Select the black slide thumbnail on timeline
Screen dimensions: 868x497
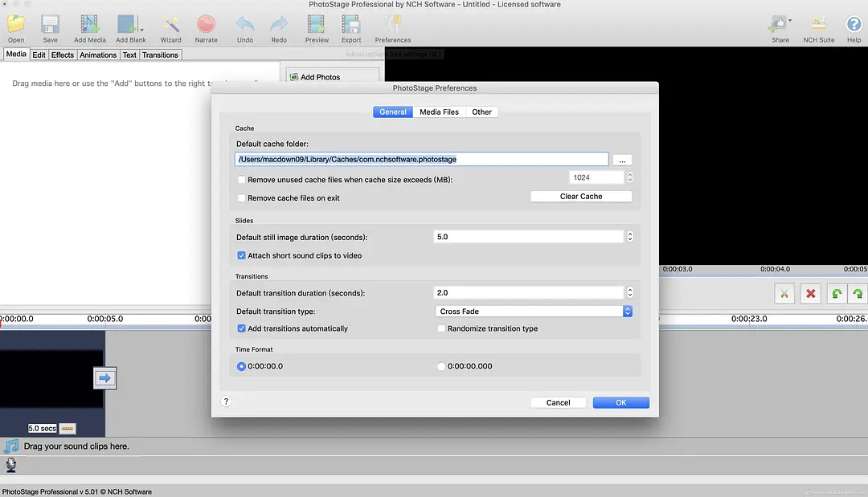point(51,379)
